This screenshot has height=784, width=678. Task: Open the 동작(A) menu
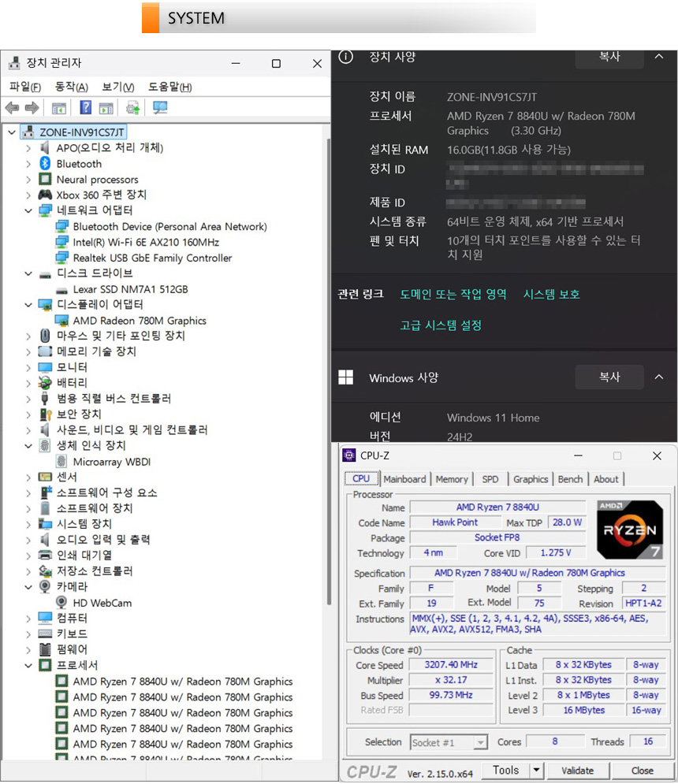(x=71, y=87)
